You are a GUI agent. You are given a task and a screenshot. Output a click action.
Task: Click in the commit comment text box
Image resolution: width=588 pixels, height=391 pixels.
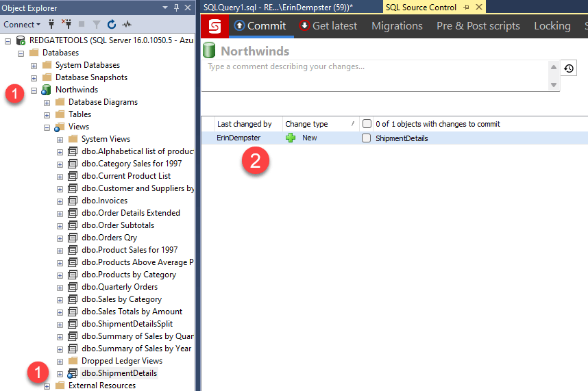click(375, 75)
